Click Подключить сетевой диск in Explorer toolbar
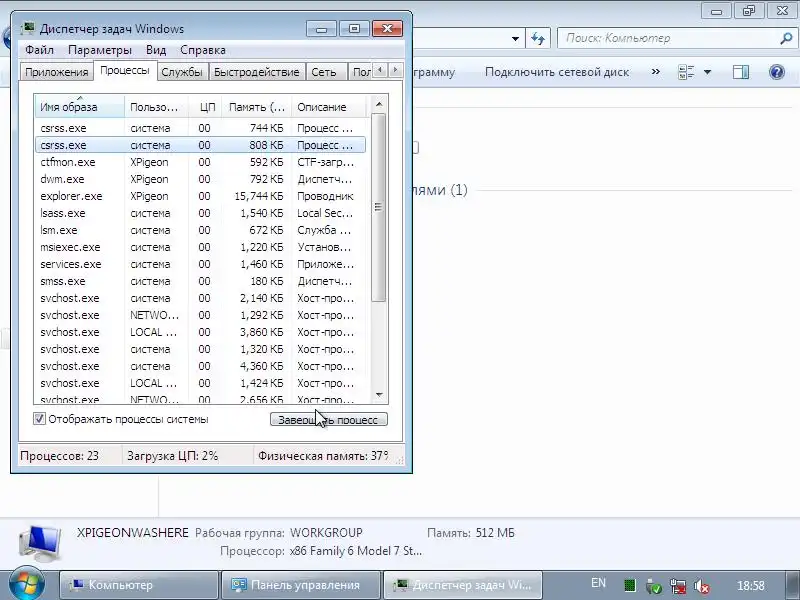 point(557,72)
